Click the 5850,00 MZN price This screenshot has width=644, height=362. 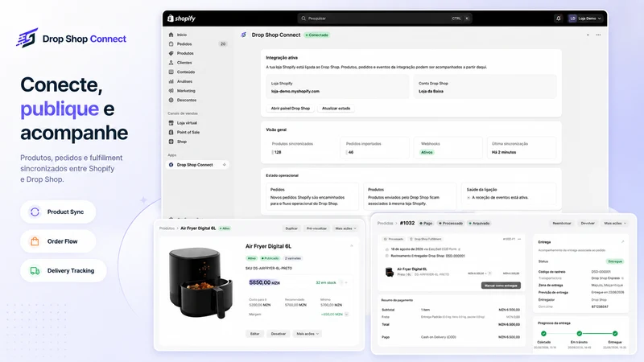point(265,282)
